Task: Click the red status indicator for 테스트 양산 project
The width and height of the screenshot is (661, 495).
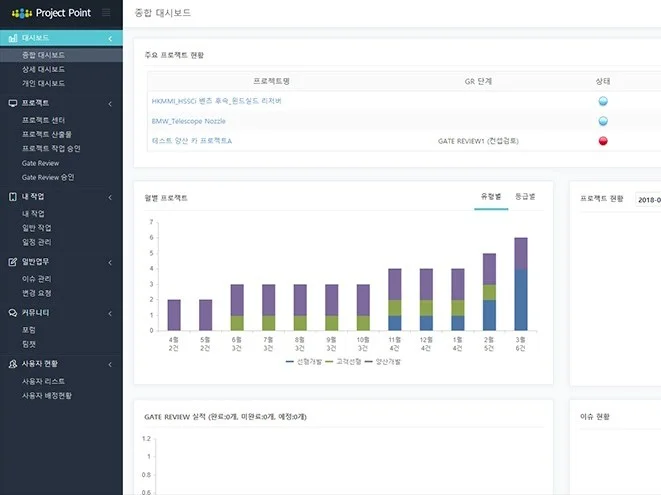Action: (603, 141)
